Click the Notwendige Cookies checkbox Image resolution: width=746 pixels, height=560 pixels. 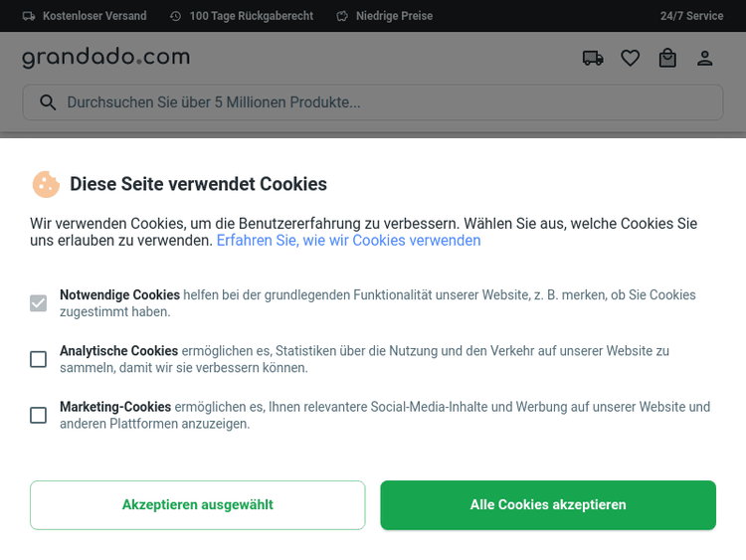pos(38,303)
